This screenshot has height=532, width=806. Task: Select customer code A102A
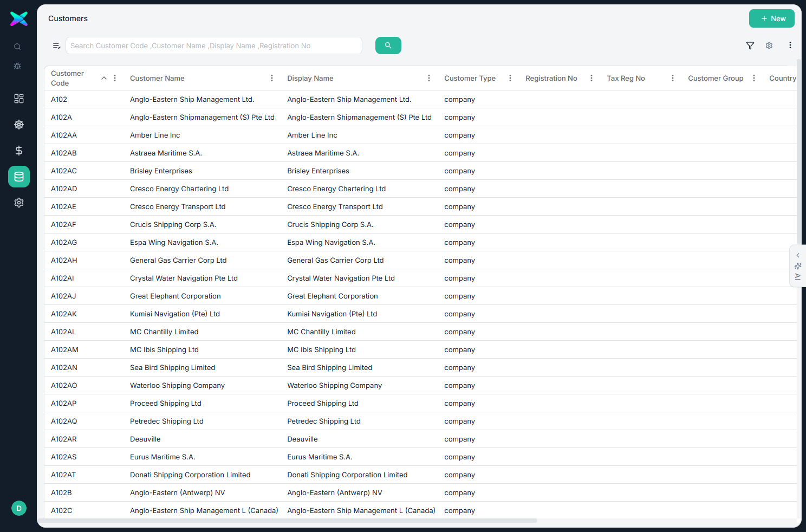point(61,117)
